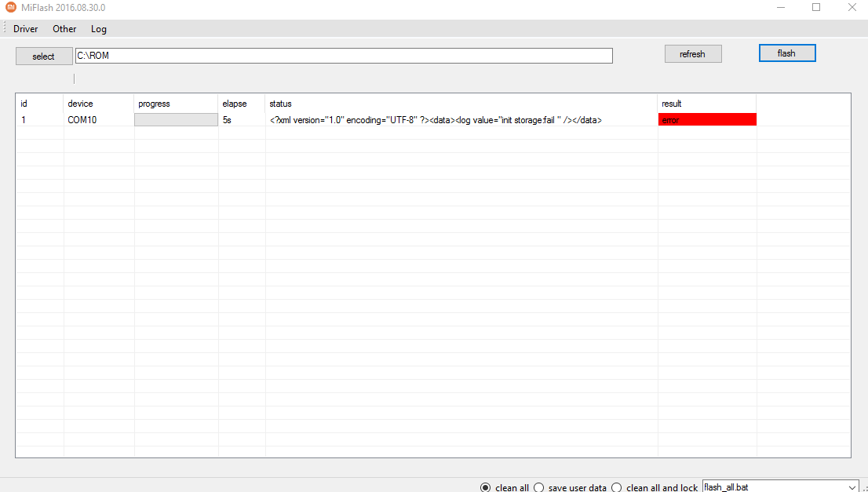This screenshot has height=492, width=868.
Task: Click the C:\ROM path input field
Action: [x=344, y=56]
